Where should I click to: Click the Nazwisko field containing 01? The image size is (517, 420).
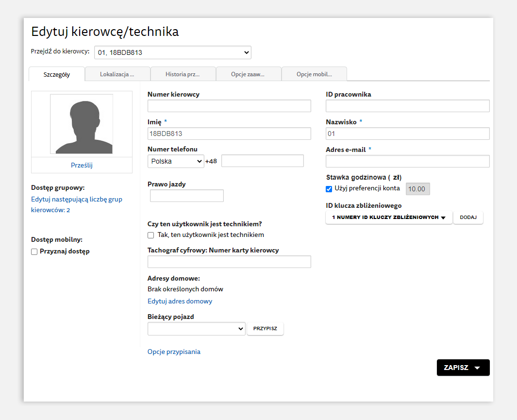click(408, 134)
